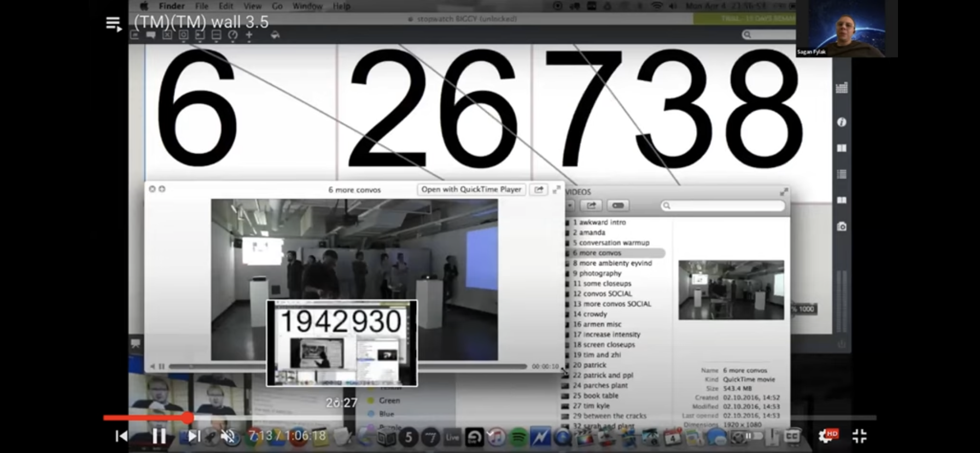
Task: Skip to next video
Action: 194,436
